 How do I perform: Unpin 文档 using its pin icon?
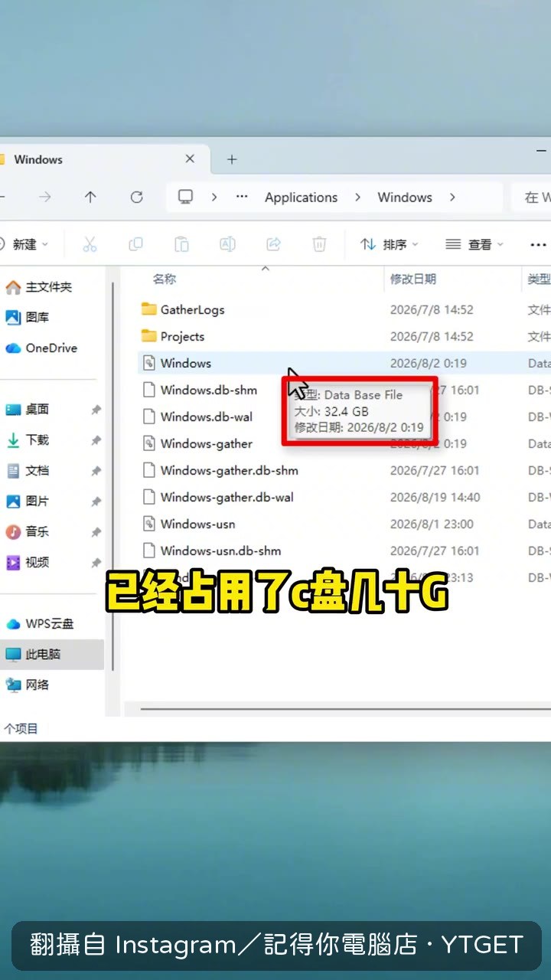pos(96,472)
